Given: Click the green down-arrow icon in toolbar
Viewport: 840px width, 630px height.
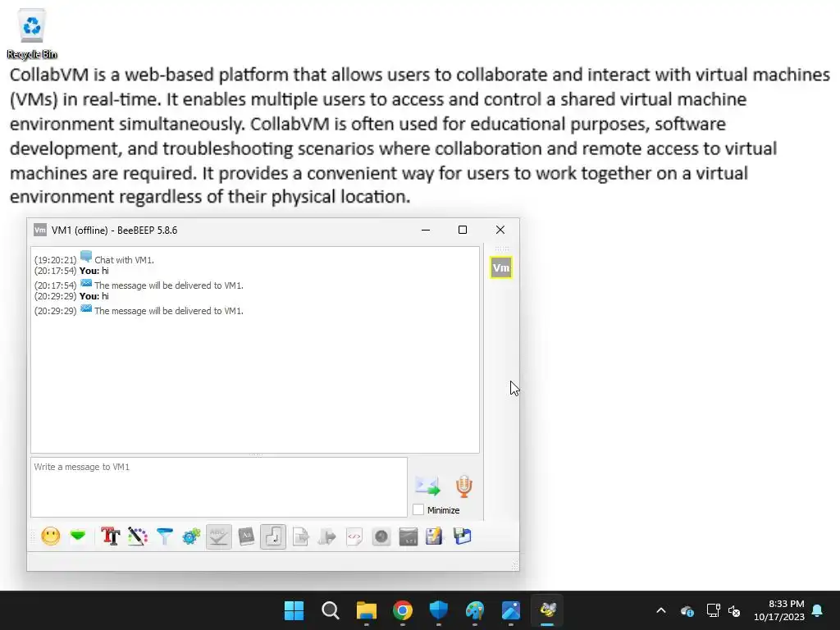Looking at the screenshot, I should [x=78, y=536].
